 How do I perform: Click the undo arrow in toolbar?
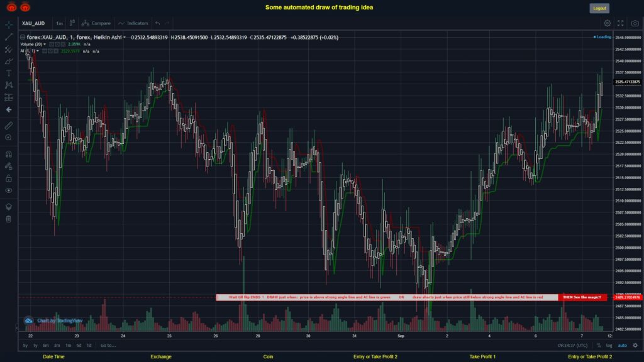[157, 23]
